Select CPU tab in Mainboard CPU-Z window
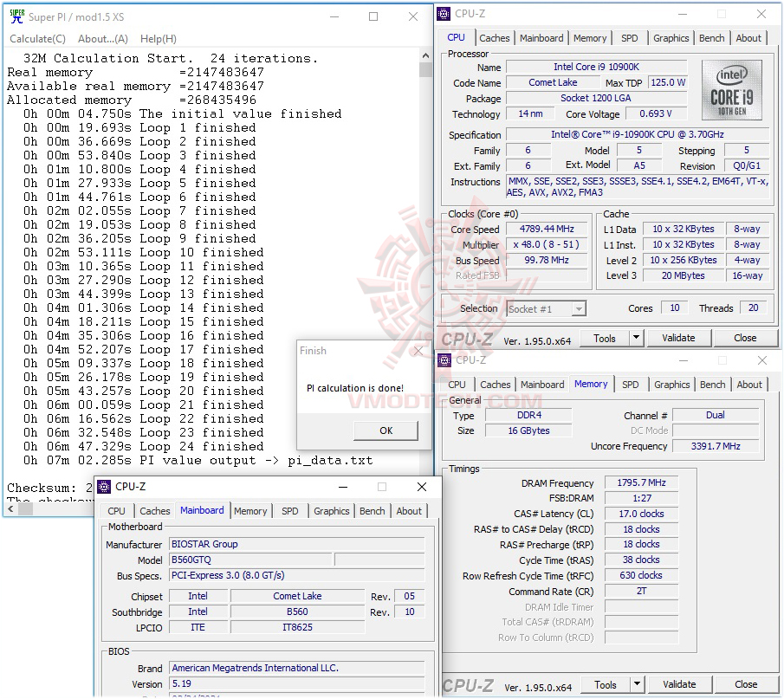This screenshot has width=784, height=699. tap(116, 511)
